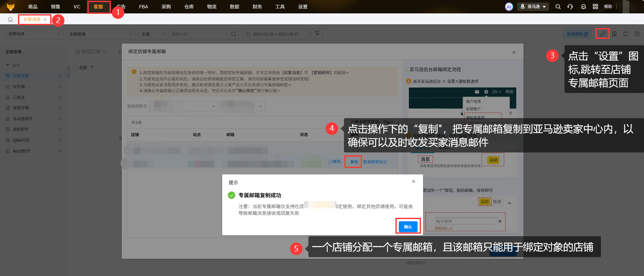Click the 帮助 link in the top bar
644x276 pixels.
click(x=608, y=7)
